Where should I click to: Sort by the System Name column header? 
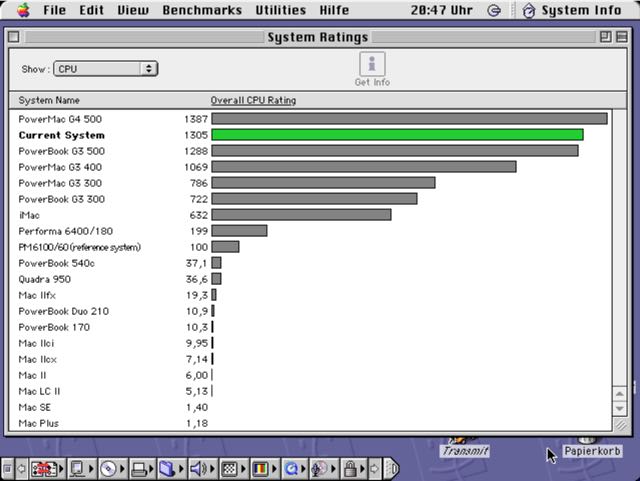(49, 100)
